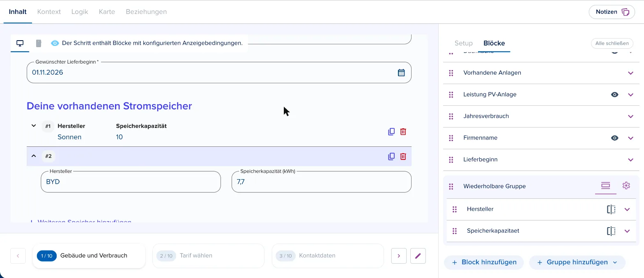The height and width of the screenshot is (278, 644).
Task: Open Wiederholbare Gruppe settings gear
Action: click(x=626, y=186)
